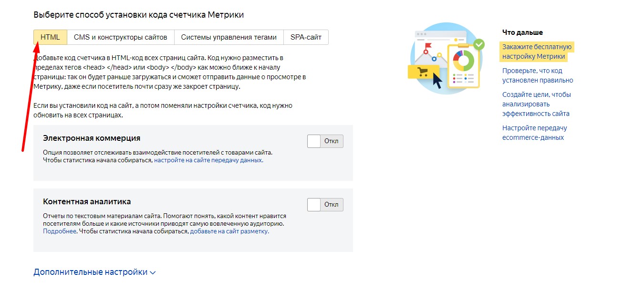Image resolution: width=644 pixels, height=293 pixels.
Task: Follow Закажите бесплатную настройку Метрики link
Action: coord(537,52)
